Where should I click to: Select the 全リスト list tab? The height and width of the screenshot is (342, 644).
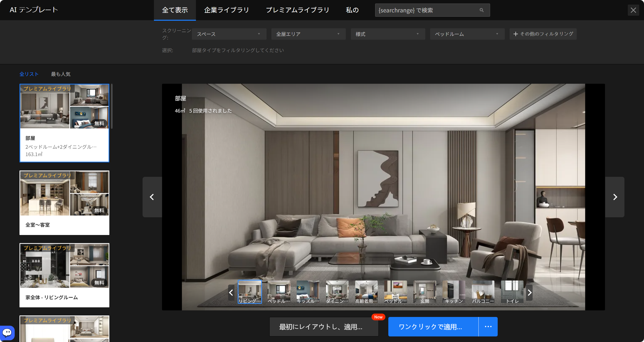29,74
